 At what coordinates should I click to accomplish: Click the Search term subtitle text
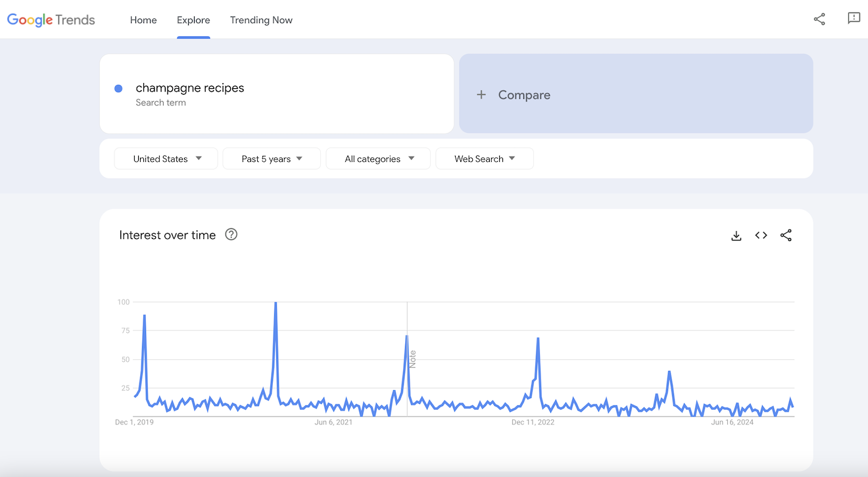[x=161, y=103]
